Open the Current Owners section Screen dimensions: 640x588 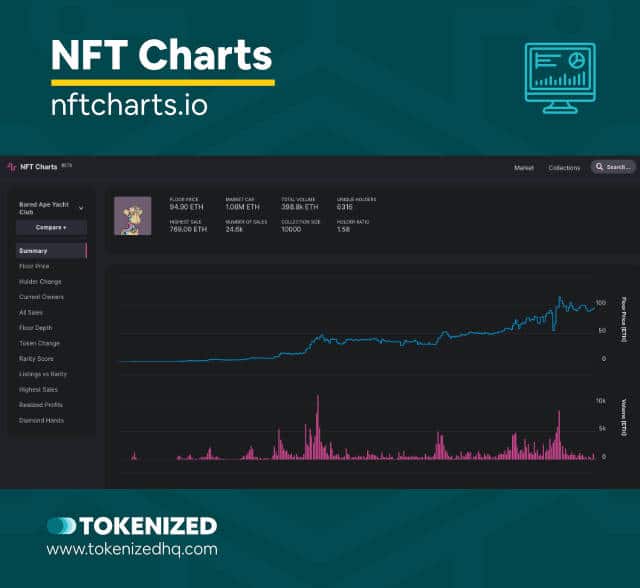click(41, 297)
